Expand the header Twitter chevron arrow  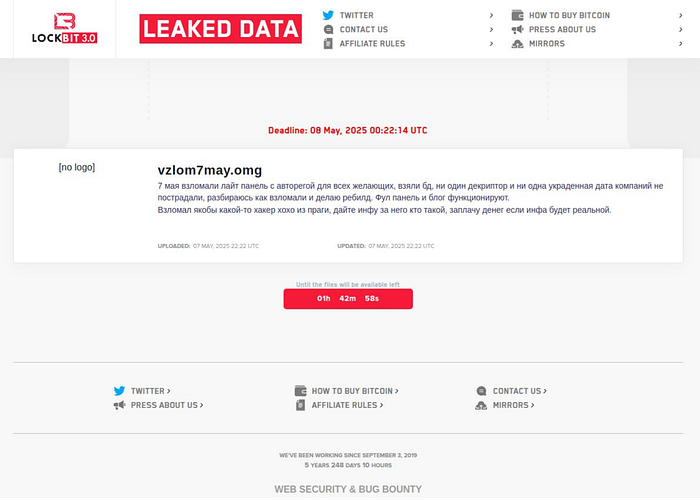pos(491,16)
